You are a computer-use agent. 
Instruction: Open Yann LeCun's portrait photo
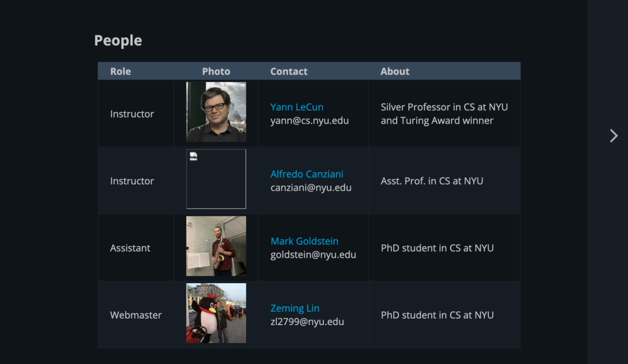tap(216, 112)
